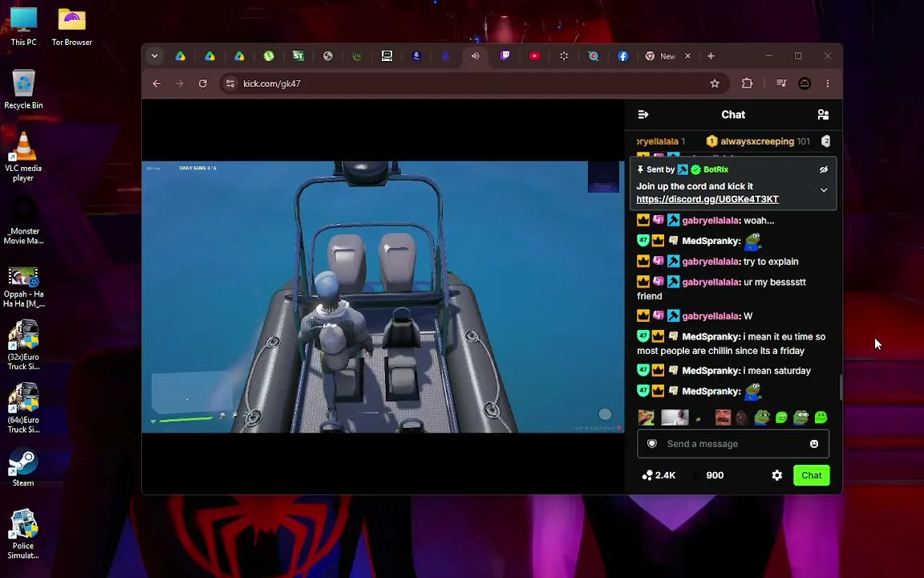The height and width of the screenshot is (578, 924).
Task: Select the Recycle Bin desktop icon
Action: pos(23,90)
